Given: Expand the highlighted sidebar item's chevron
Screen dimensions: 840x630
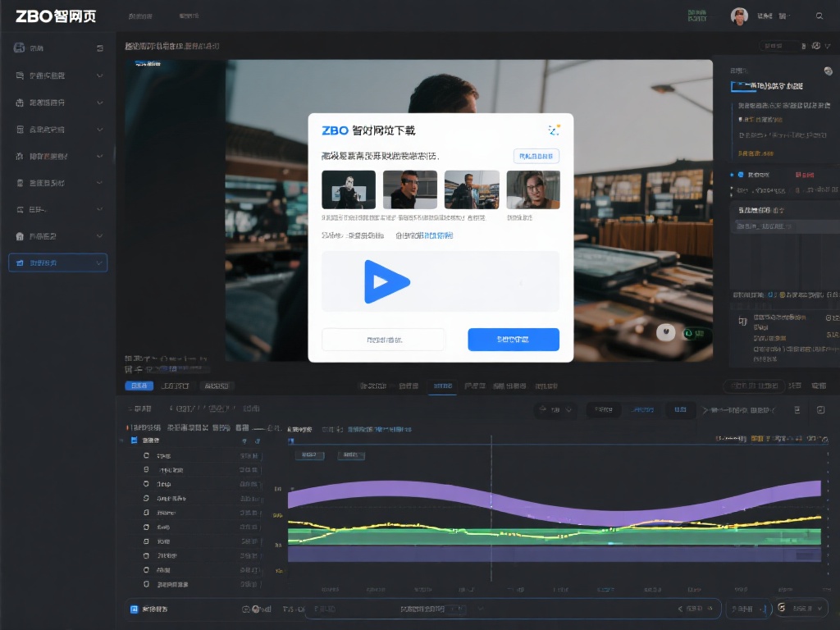Looking at the screenshot, I should point(100,263).
